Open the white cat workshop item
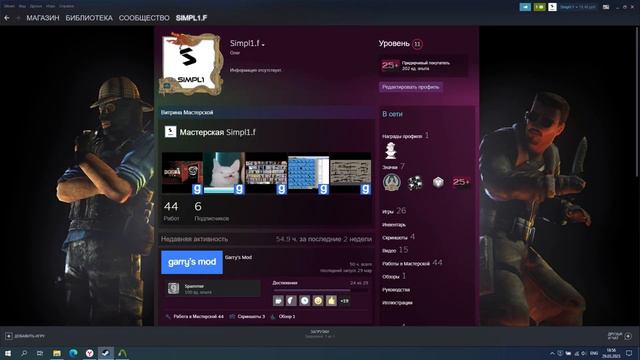The height and width of the screenshot is (360, 640). pos(224,173)
